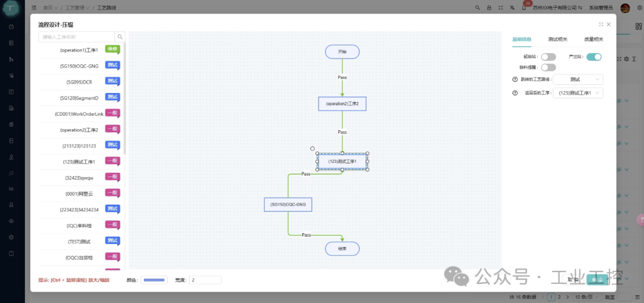This screenshot has width=644, height=303.
Task: Click the next page arrow
Action: pos(568,297)
